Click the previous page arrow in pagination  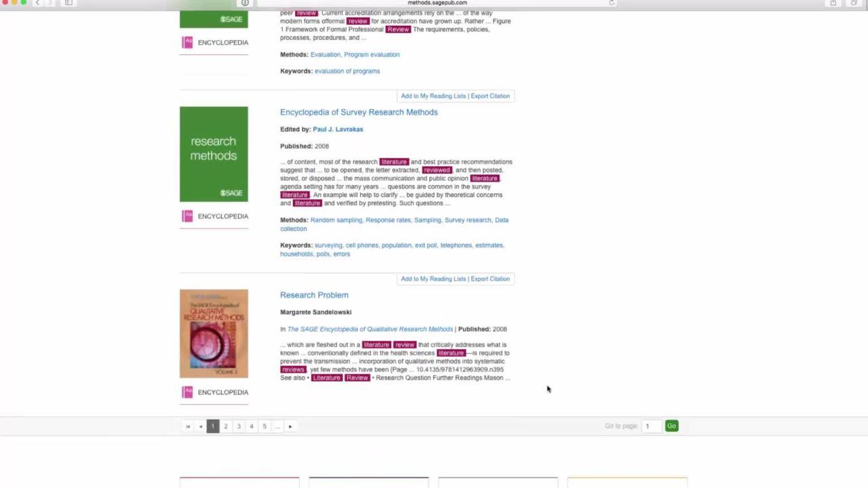[x=200, y=426]
